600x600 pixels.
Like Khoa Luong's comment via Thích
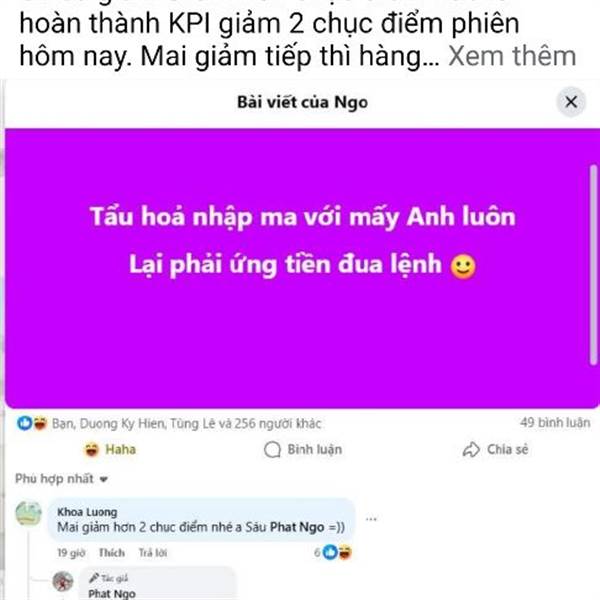(112, 553)
